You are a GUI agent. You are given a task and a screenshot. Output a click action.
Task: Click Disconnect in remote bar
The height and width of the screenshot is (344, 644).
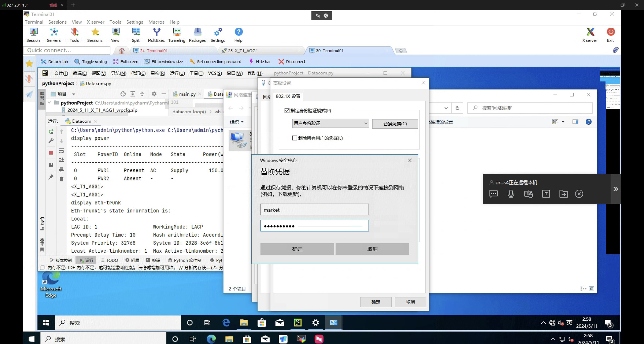(292, 62)
